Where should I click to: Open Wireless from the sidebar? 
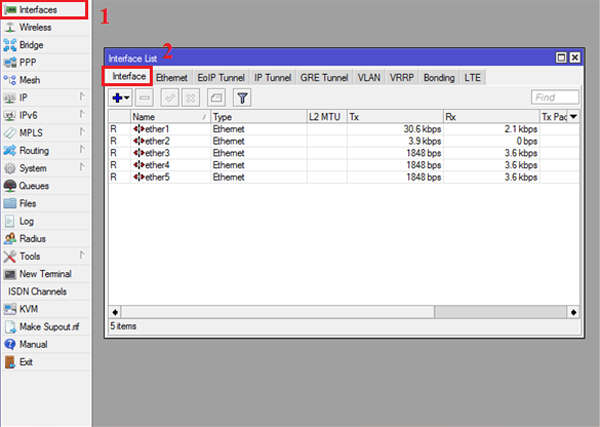click(x=35, y=27)
